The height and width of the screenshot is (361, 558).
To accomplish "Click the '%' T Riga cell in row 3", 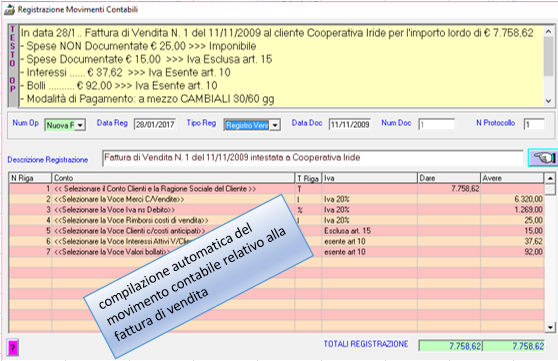I will click(x=308, y=210).
